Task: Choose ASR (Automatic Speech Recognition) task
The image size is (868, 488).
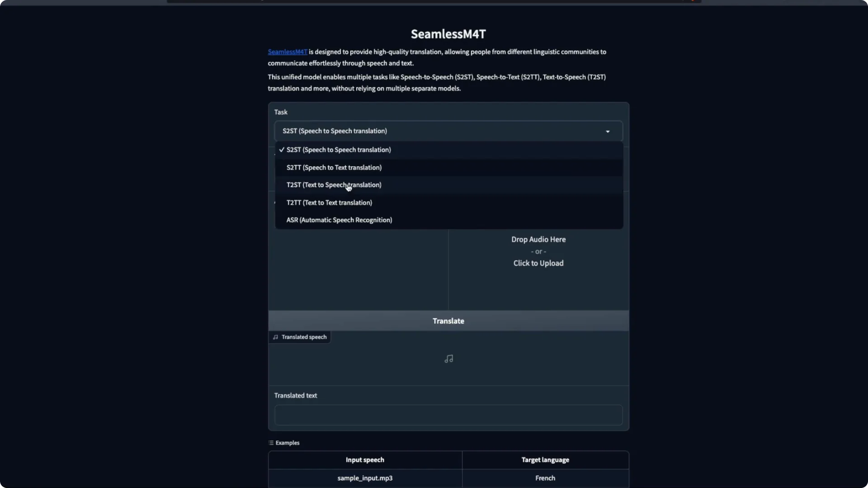Action: click(x=340, y=220)
